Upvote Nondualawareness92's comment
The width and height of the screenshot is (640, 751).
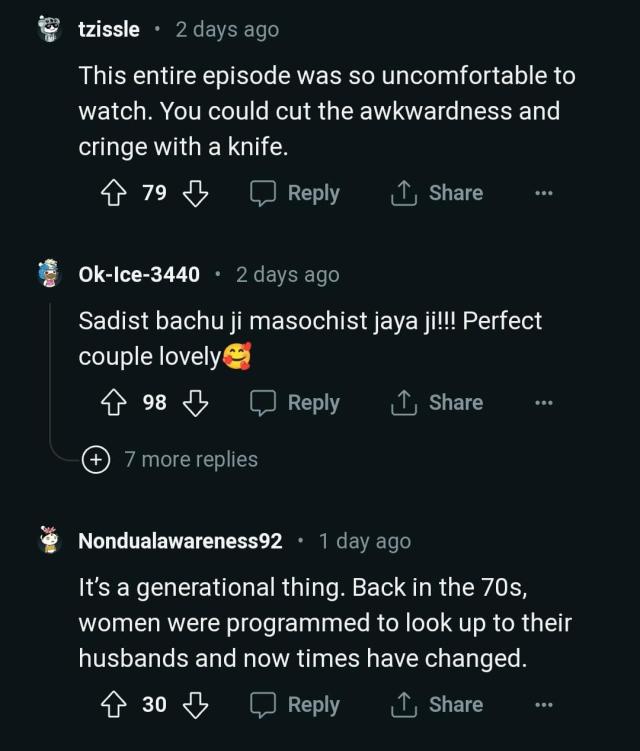114,705
